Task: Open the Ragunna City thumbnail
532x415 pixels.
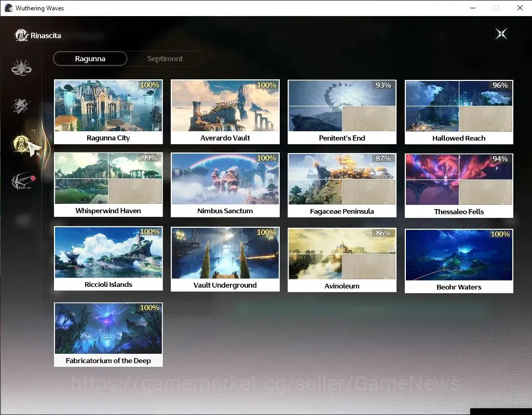Action: pos(108,112)
